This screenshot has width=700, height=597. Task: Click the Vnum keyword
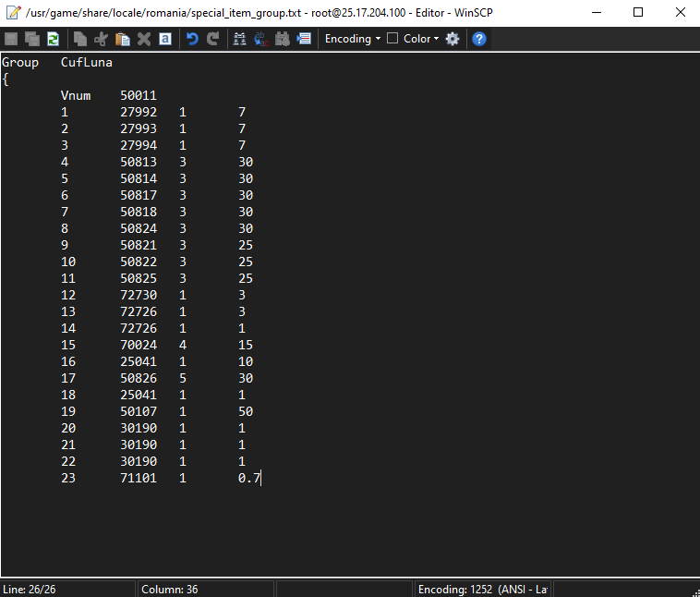click(x=76, y=95)
